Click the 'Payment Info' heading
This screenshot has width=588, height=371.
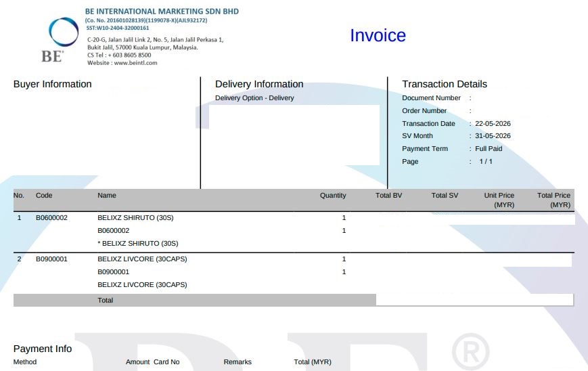click(x=43, y=349)
